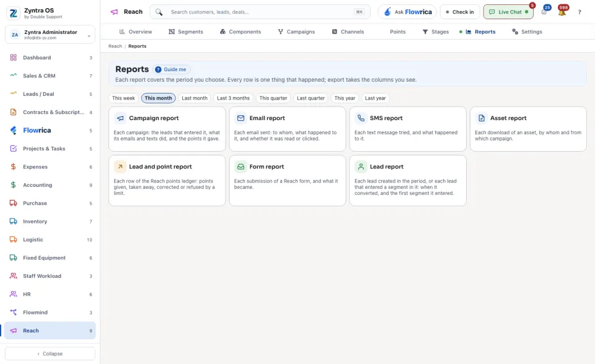Click the Logistic truck icon
595x364 pixels.
(x=13, y=240)
